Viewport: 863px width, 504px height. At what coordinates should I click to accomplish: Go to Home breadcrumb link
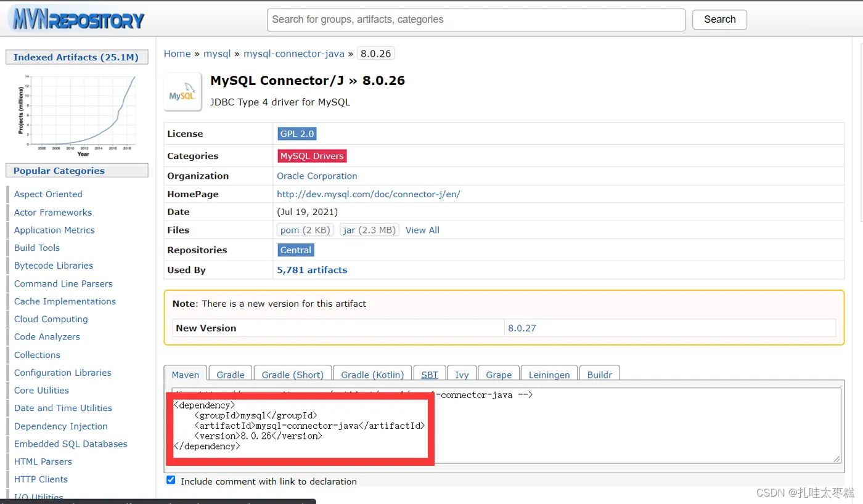pyautogui.click(x=178, y=54)
